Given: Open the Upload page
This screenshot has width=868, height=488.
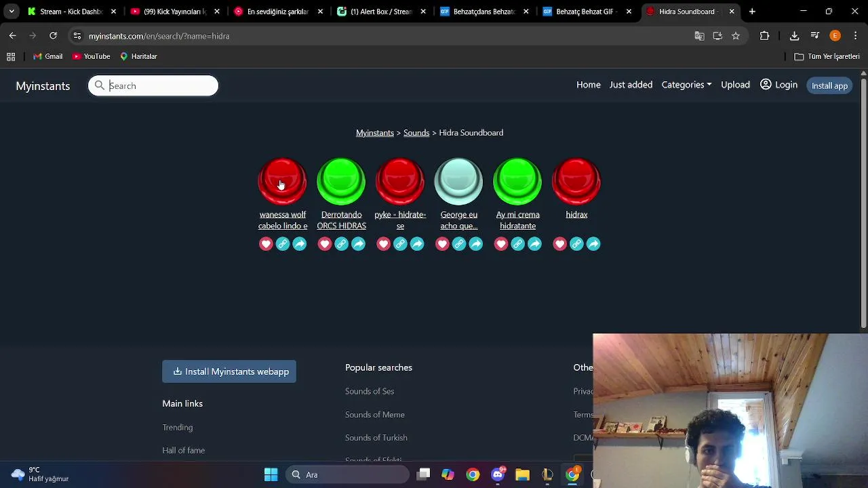Looking at the screenshot, I should 735,85.
